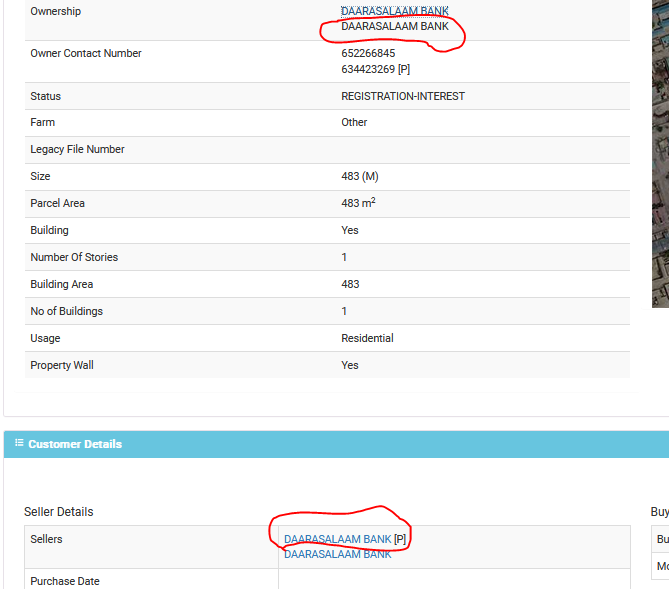Click the Parcel Area value 483 m²
The image size is (669, 589).
click(x=358, y=203)
